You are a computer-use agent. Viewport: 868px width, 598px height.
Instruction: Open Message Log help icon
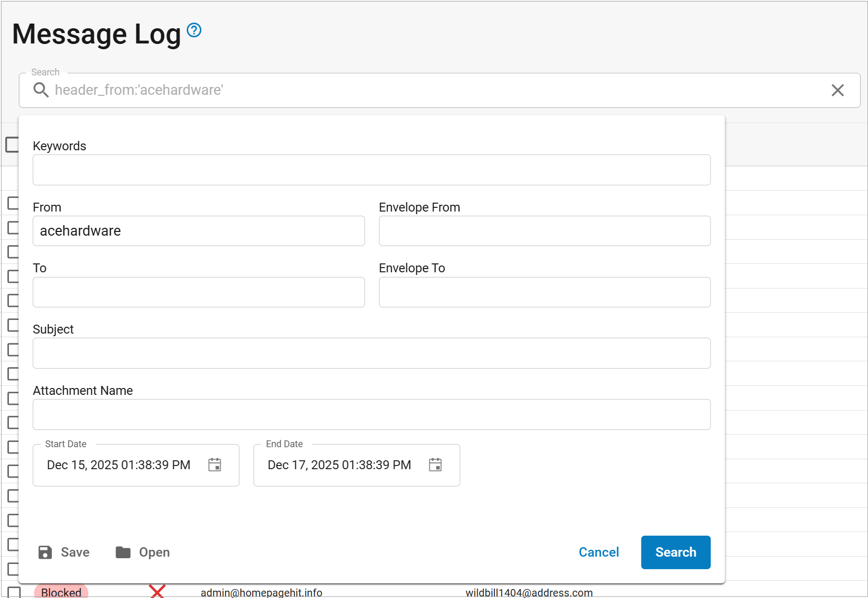point(194,30)
